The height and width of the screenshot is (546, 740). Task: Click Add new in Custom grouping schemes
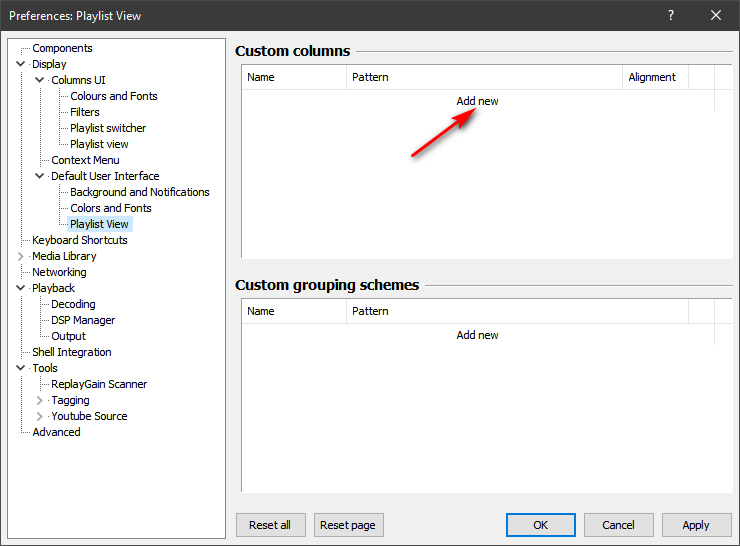[x=477, y=335]
